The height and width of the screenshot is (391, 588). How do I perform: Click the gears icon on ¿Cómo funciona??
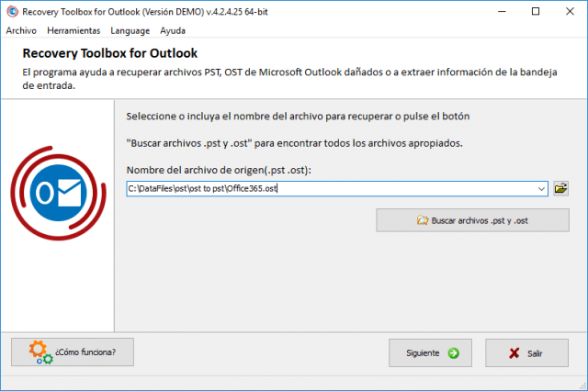click(x=40, y=352)
